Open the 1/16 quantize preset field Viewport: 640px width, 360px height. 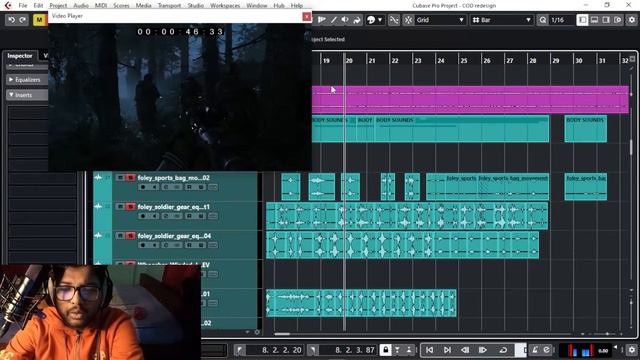[561, 20]
